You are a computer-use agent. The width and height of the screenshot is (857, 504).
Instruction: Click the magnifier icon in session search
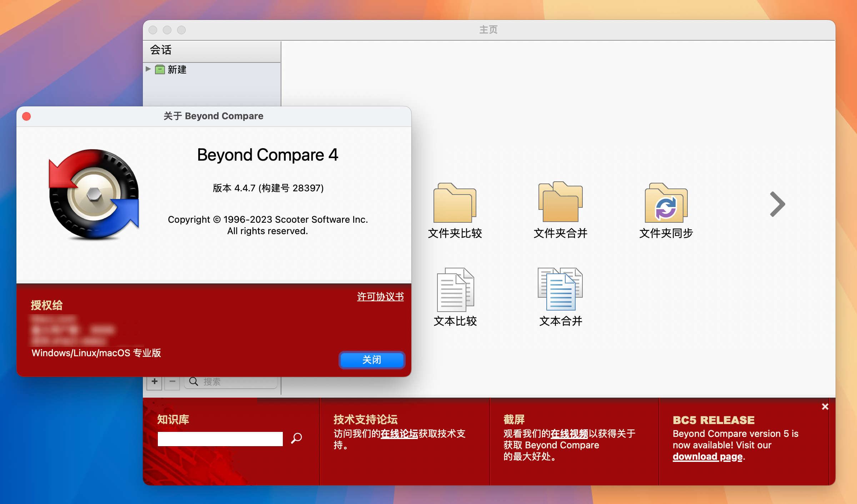point(194,382)
